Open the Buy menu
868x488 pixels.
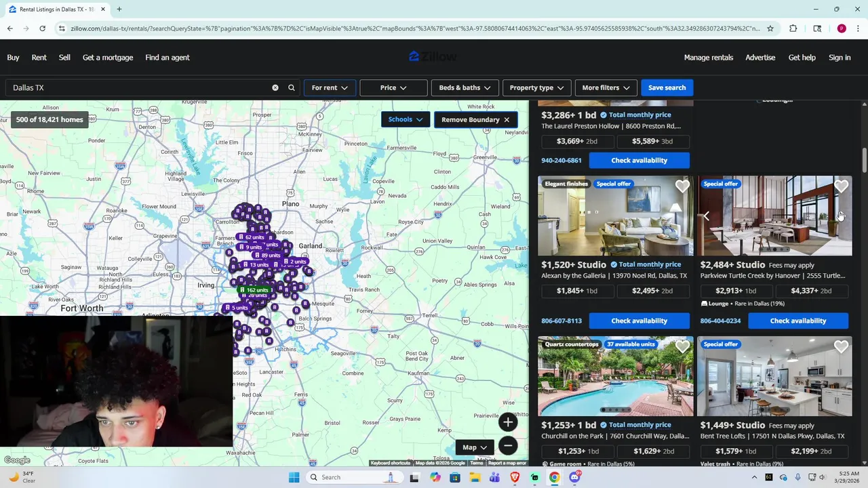(x=13, y=58)
